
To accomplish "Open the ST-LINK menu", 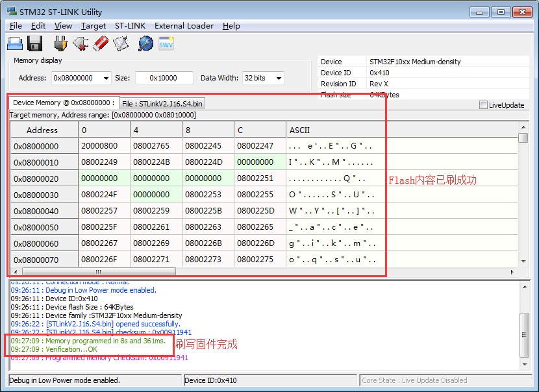I will pyautogui.click(x=130, y=26).
